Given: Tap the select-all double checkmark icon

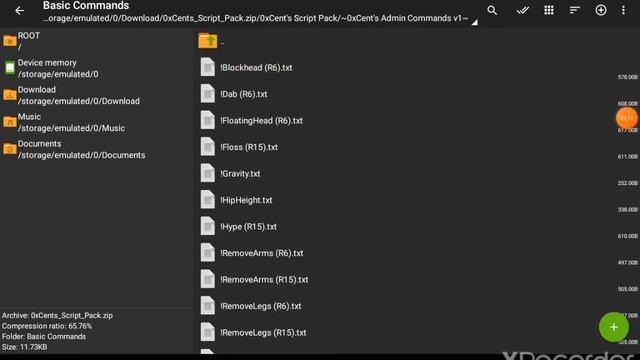Looking at the screenshot, I should point(522,10).
